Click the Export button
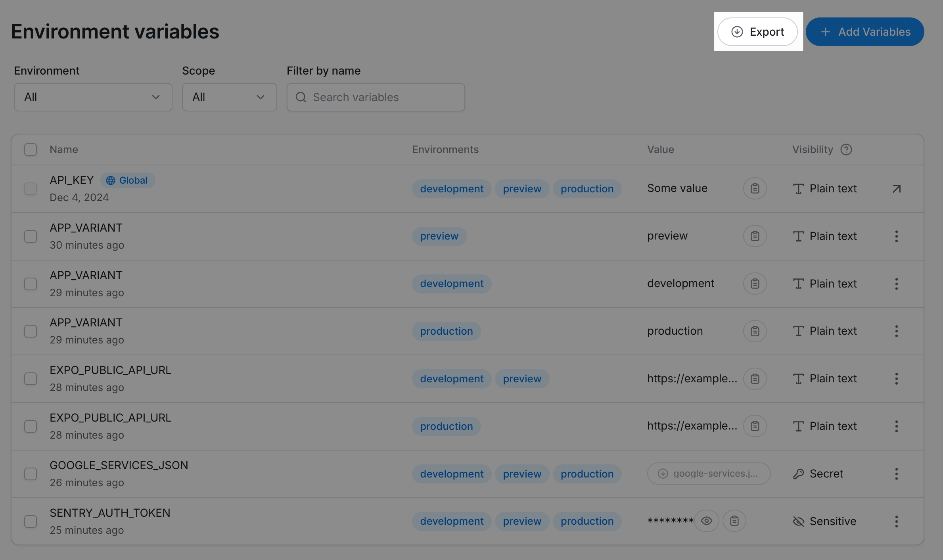The width and height of the screenshot is (943, 560). pos(757,32)
